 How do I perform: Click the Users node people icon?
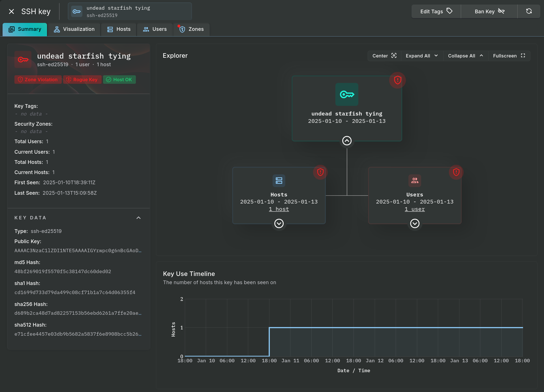(x=415, y=181)
